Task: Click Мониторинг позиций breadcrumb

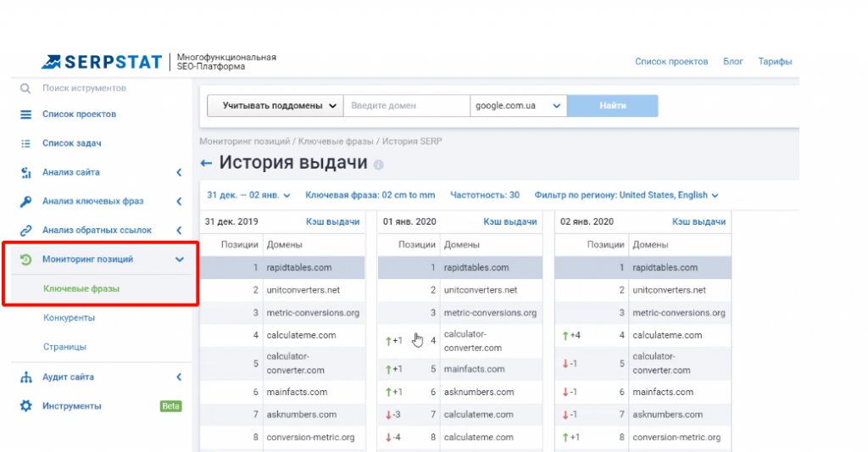Action: coord(245,142)
